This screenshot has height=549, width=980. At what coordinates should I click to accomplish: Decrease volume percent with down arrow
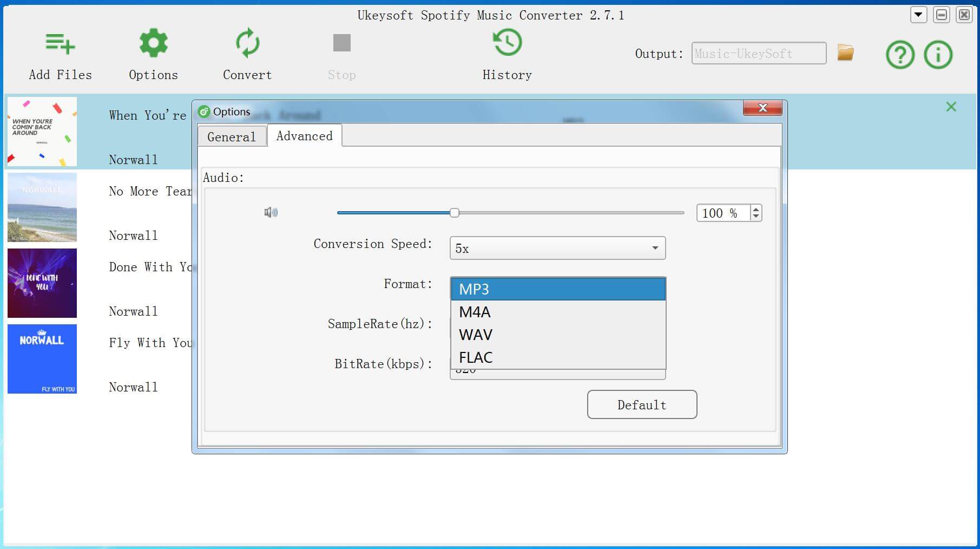pos(756,217)
